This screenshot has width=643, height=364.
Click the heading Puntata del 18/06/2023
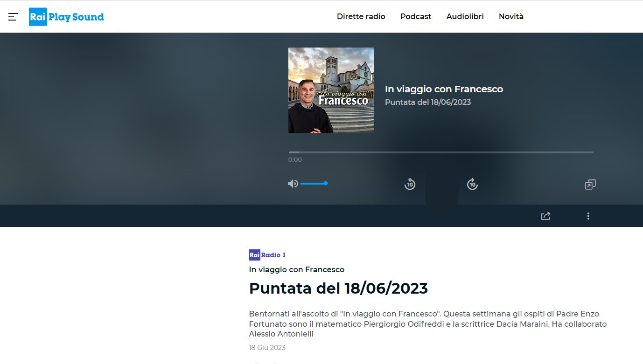coord(338,288)
